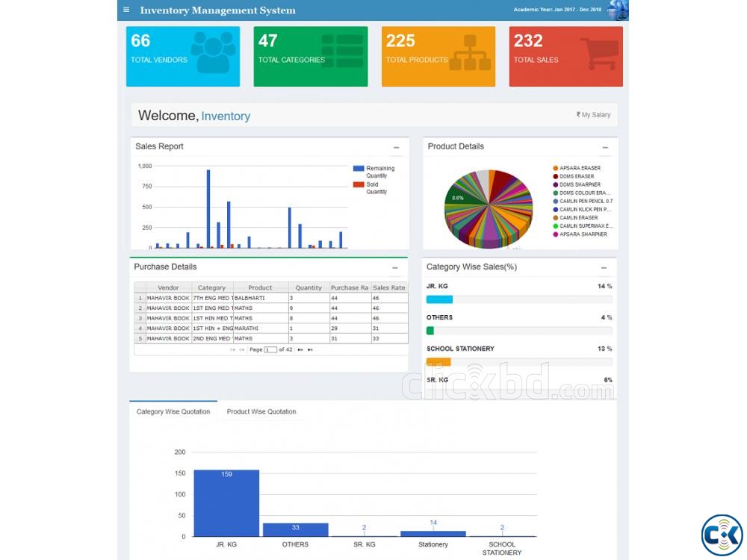Viewport: 747px width, 560px height.
Task: Click the Total Categories list icon
Action: [342, 51]
